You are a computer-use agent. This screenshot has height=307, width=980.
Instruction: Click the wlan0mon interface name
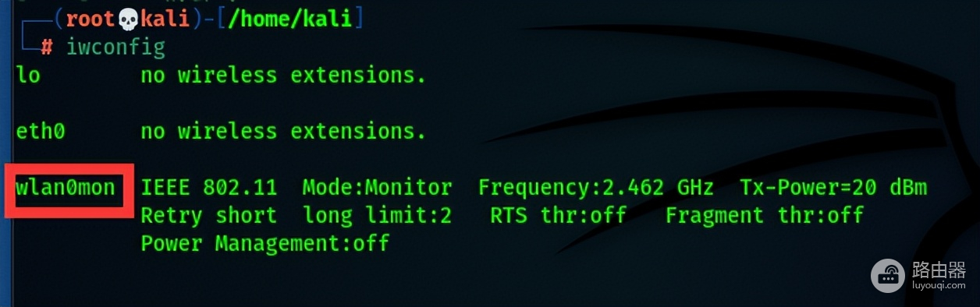pyautogui.click(x=66, y=188)
